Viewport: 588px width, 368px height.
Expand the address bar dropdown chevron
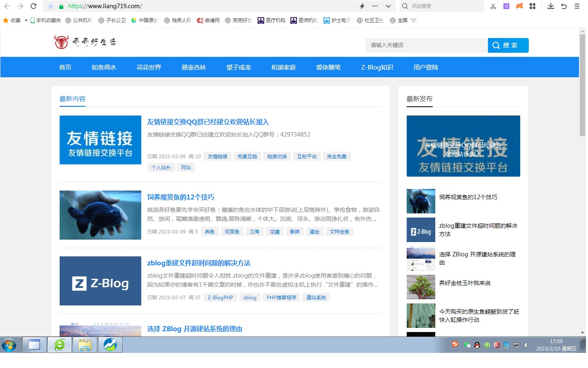(x=388, y=6)
